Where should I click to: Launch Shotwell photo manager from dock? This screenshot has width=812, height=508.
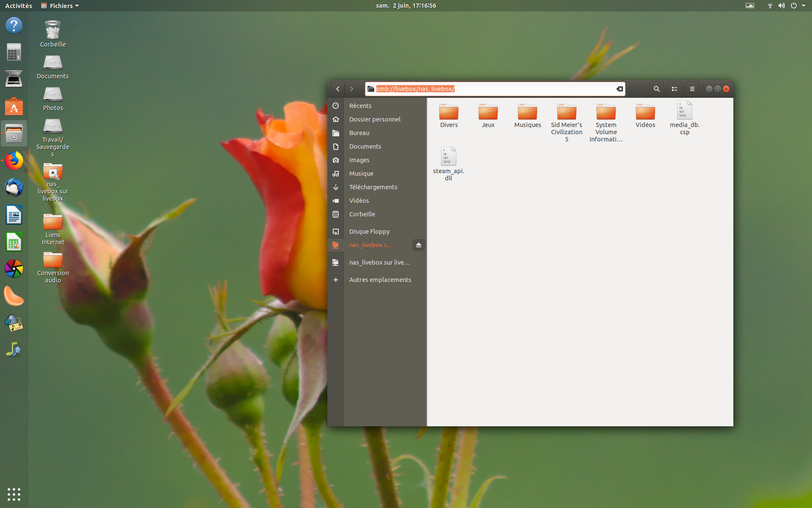[x=14, y=269]
